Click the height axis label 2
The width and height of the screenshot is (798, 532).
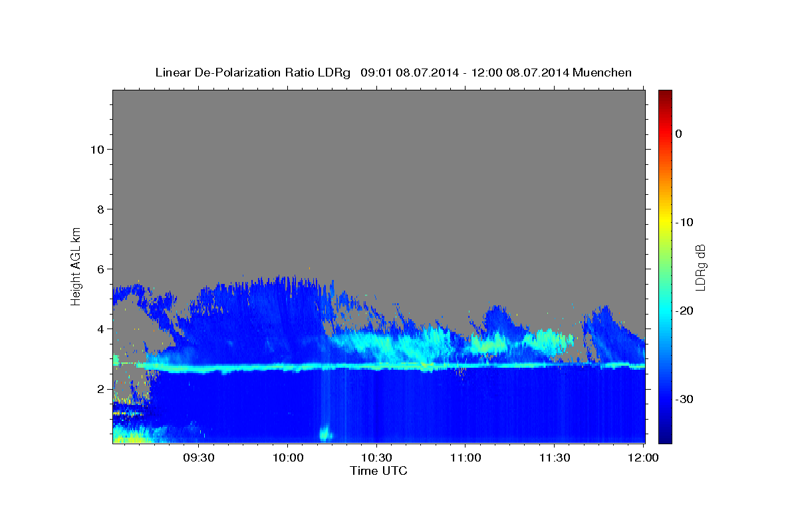point(100,388)
